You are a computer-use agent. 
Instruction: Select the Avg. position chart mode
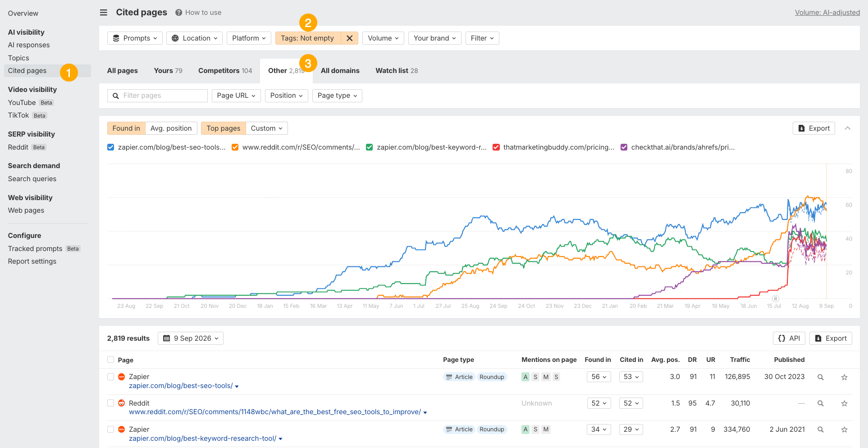click(171, 128)
